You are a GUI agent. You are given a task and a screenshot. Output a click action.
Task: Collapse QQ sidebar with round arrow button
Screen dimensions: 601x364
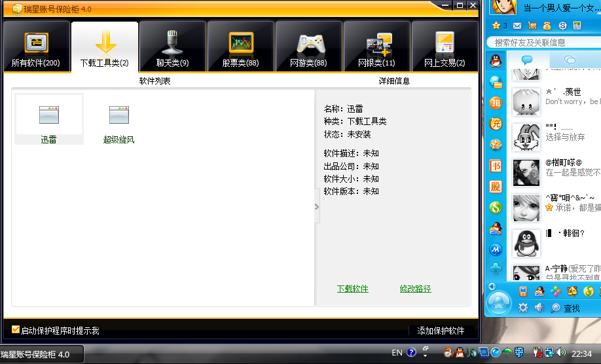click(x=492, y=286)
